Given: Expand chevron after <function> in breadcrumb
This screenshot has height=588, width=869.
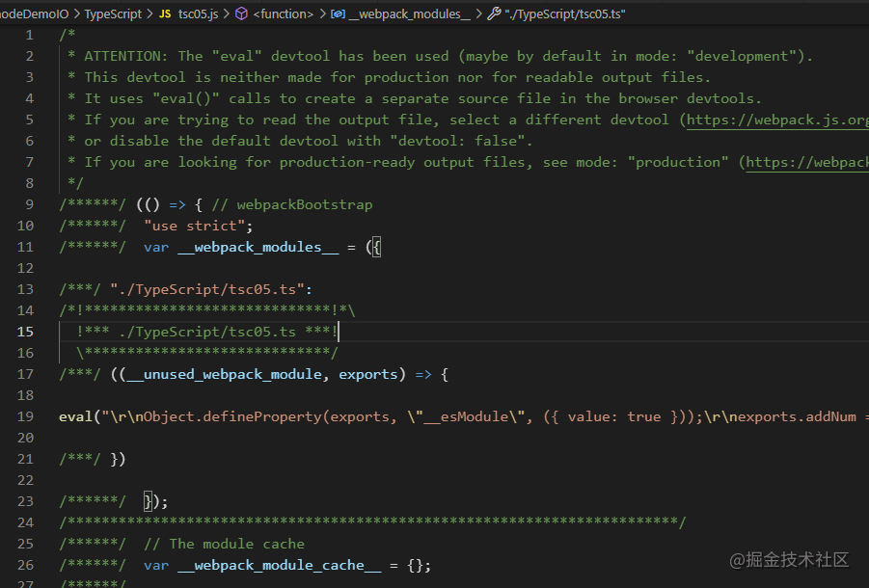Looking at the screenshot, I should pyautogui.click(x=321, y=13).
